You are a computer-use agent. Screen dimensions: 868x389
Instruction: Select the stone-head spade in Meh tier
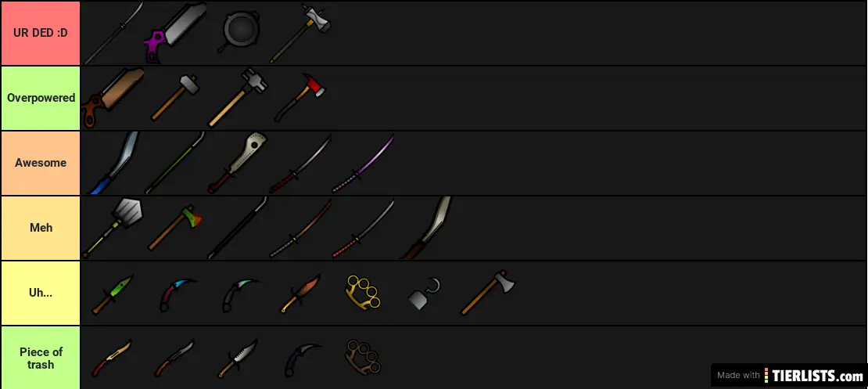(x=113, y=227)
